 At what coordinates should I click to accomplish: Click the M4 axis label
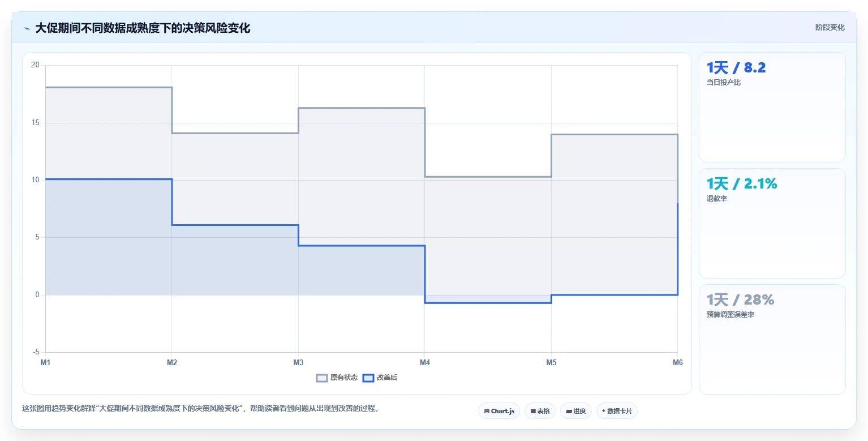coord(425,362)
